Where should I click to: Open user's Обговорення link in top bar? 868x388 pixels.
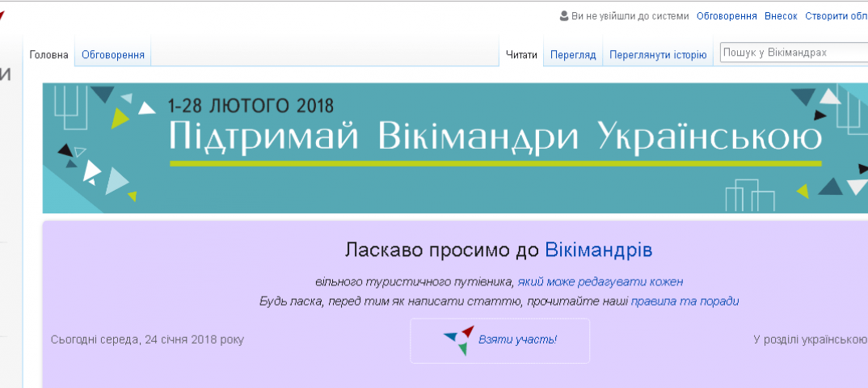pos(727,16)
